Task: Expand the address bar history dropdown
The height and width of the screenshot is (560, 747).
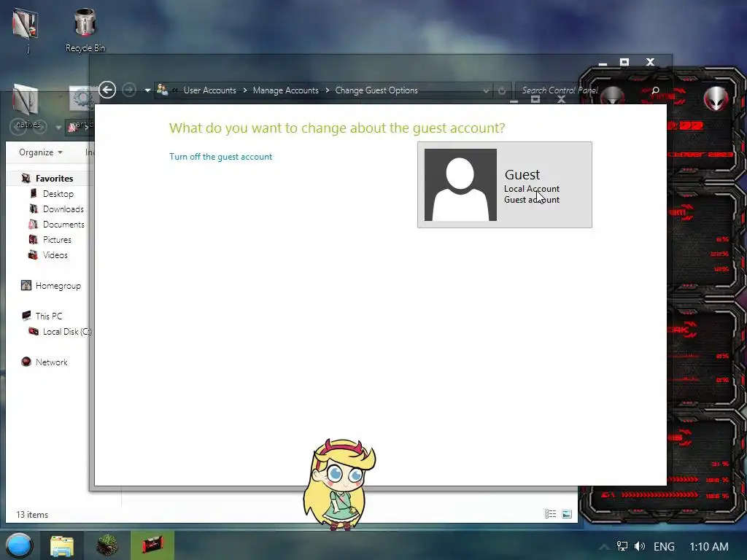Action: (486, 90)
